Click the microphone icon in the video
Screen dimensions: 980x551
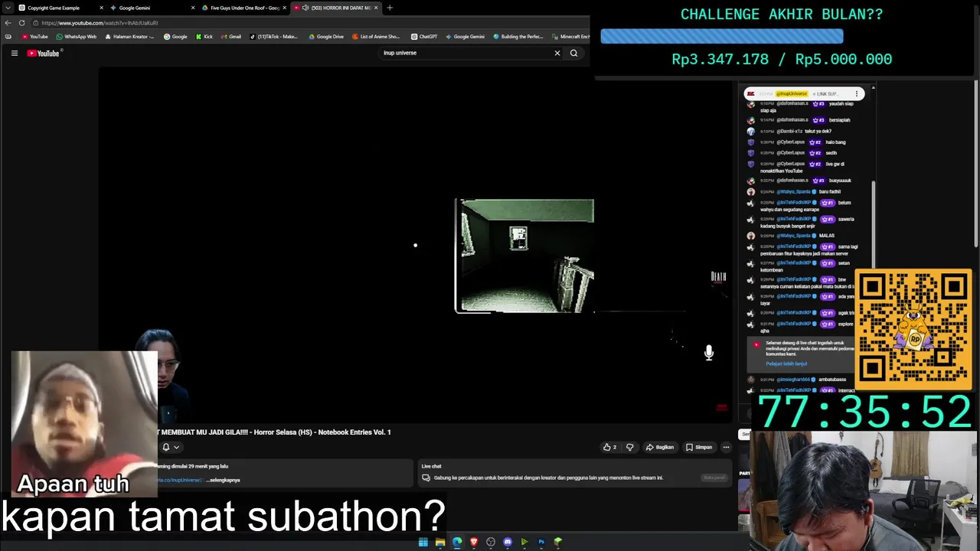click(x=709, y=352)
